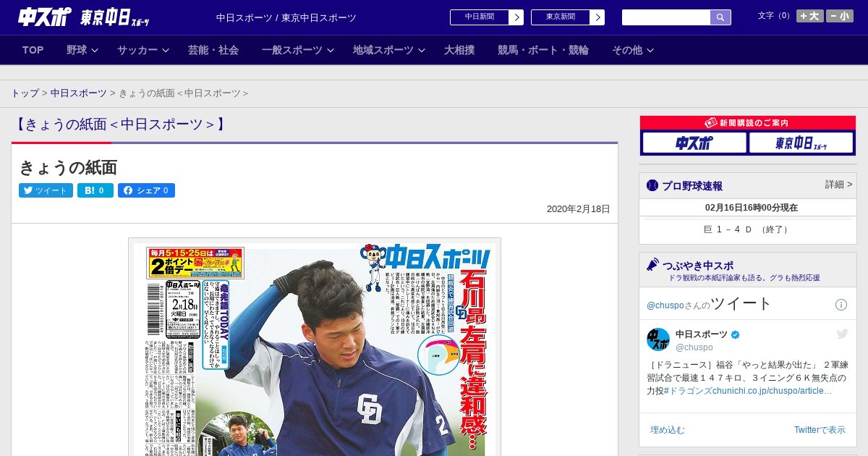This screenshot has width=868, height=456.
Task: Increase font size with ＋大 button
Action: tap(810, 16)
